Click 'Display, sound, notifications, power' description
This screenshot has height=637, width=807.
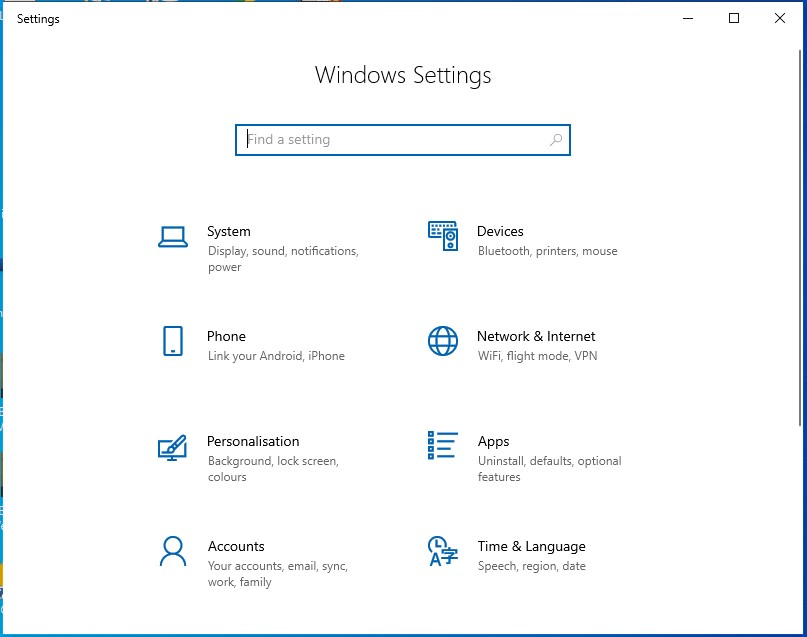pyautogui.click(x=283, y=259)
